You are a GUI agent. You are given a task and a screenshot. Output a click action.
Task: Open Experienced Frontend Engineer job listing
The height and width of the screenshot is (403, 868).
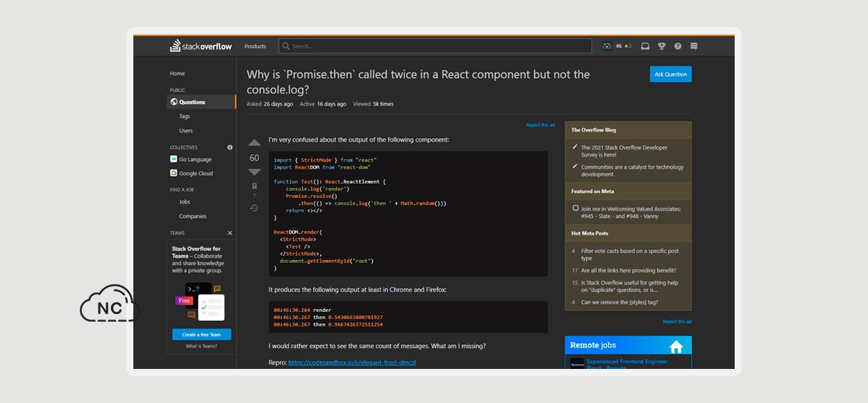tap(628, 364)
